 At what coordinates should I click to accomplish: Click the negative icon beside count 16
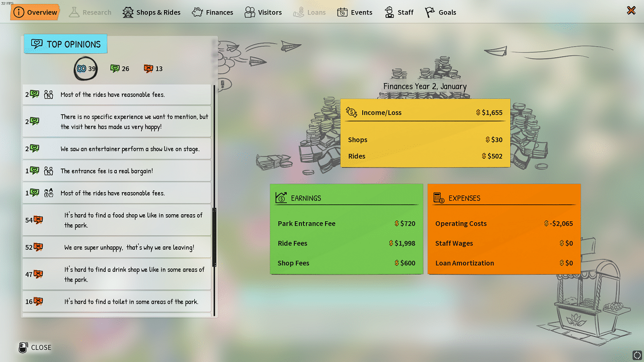coord(38,302)
